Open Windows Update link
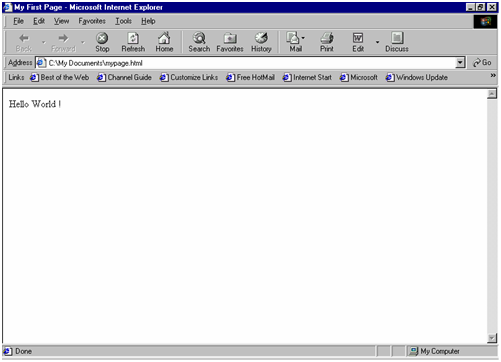 (417, 78)
